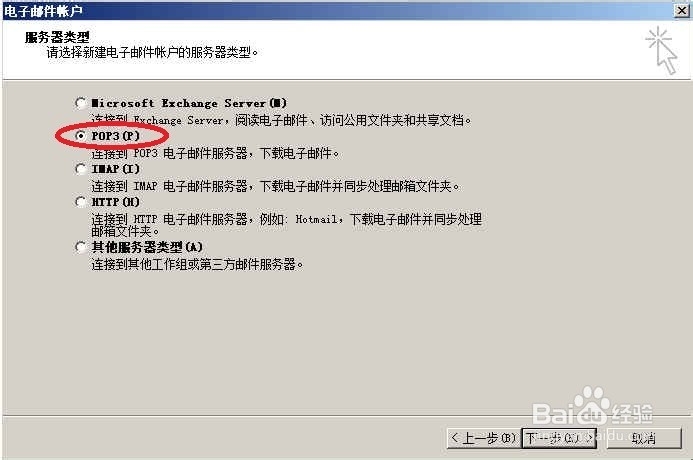
Task: Click the 电子邮件帐户 title bar
Action: (x=336, y=11)
